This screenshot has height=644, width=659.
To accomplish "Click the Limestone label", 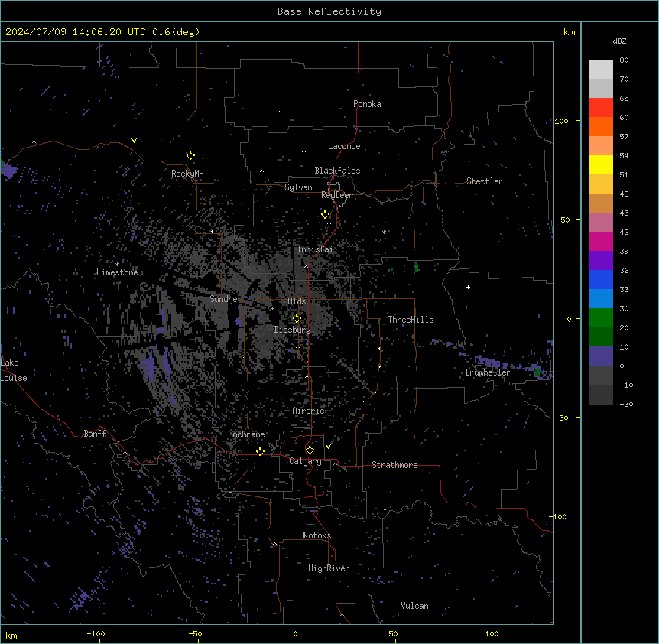I will click(x=117, y=272).
